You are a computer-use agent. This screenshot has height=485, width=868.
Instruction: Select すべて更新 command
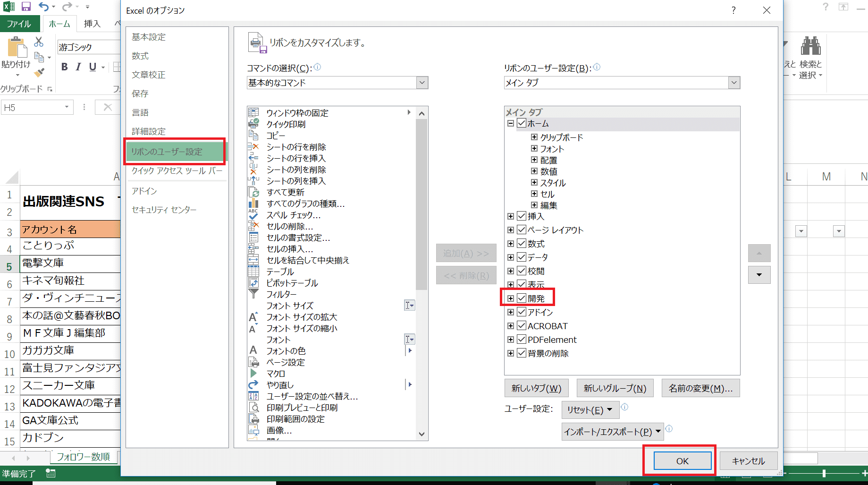[x=286, y=192]
